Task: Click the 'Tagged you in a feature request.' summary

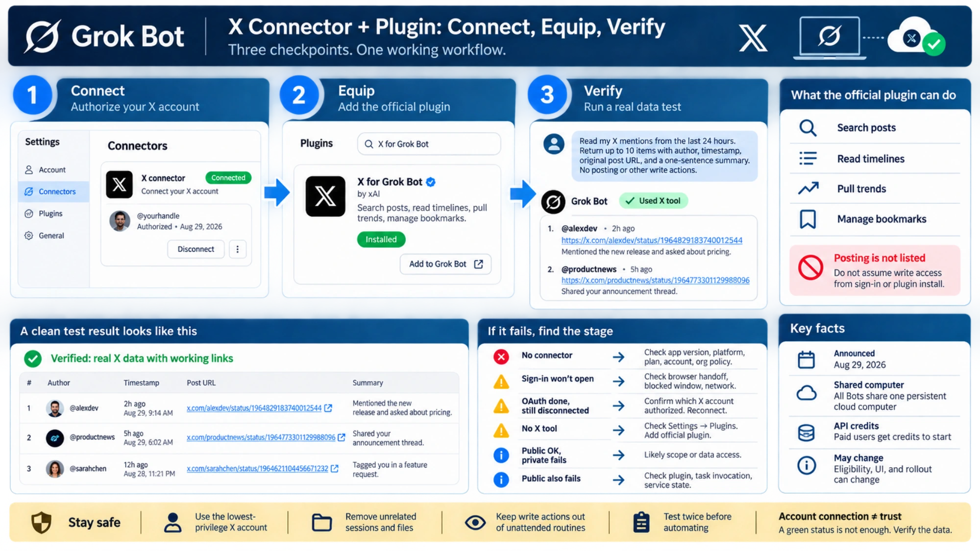Action: tap(390, 469)
